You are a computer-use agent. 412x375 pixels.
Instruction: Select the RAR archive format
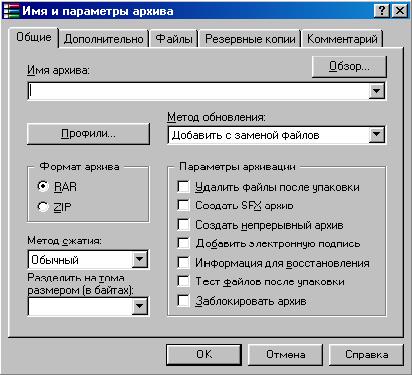[x=43, y=186]
